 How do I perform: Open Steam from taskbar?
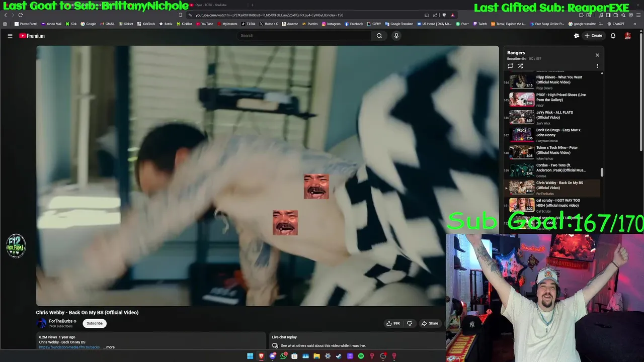339,356
